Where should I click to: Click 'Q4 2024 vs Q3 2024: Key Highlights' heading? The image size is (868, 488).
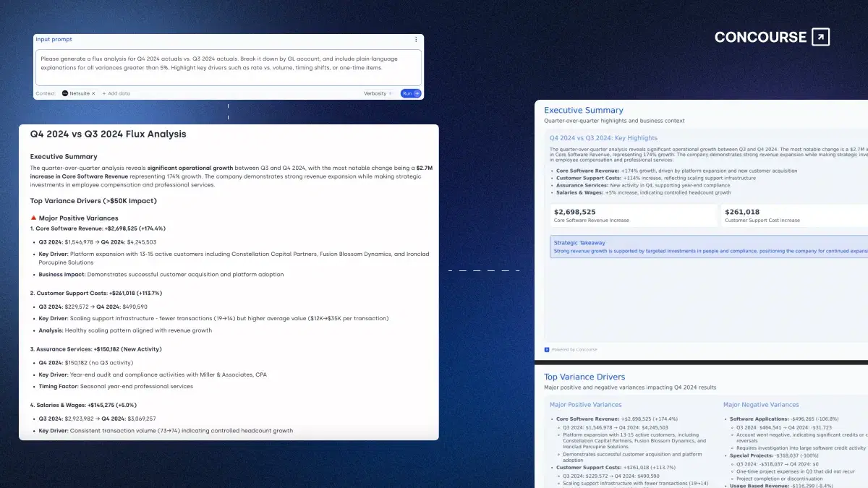pyautogui.click(x=603, y=137)
